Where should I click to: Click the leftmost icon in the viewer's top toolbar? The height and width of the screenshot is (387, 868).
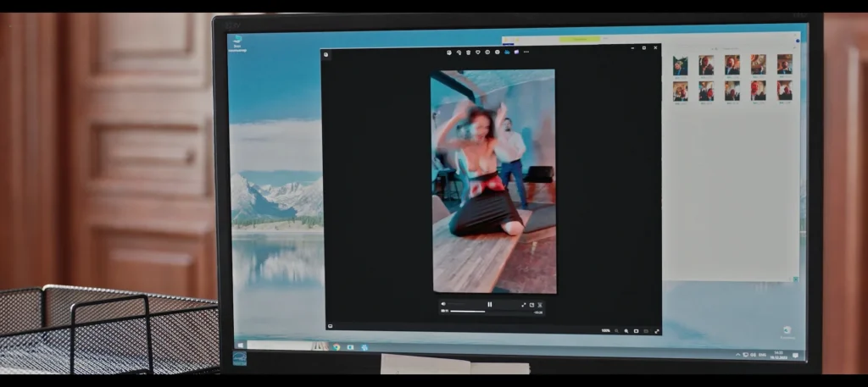coord(449,52)
